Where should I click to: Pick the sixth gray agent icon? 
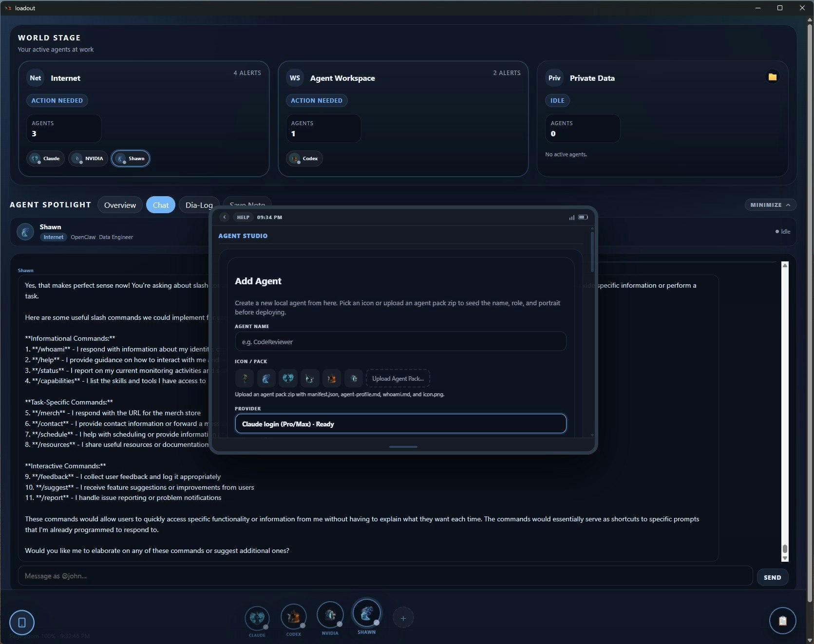pyautogui.click(x=354, y=378)
